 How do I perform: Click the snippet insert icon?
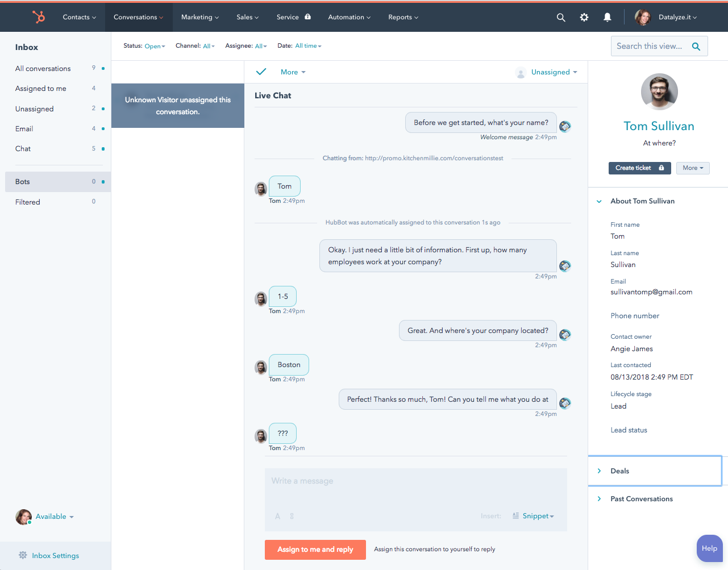[x=515, y=516]
